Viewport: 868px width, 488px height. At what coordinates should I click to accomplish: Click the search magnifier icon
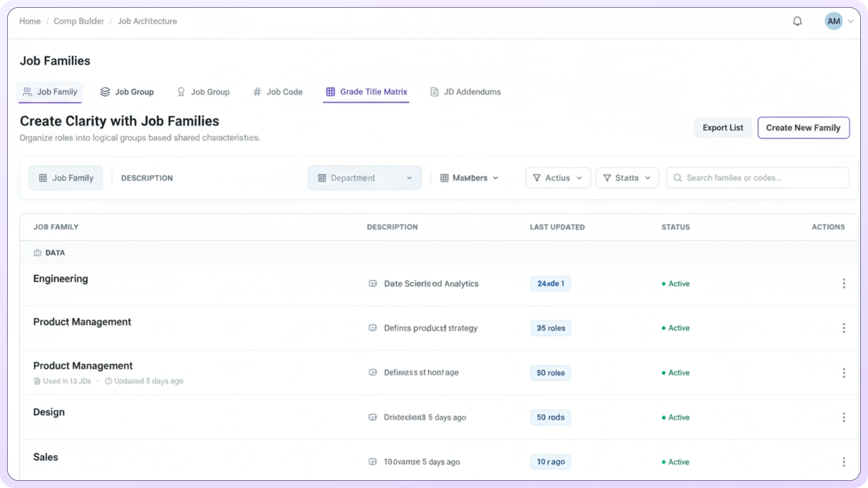(677, 178)
